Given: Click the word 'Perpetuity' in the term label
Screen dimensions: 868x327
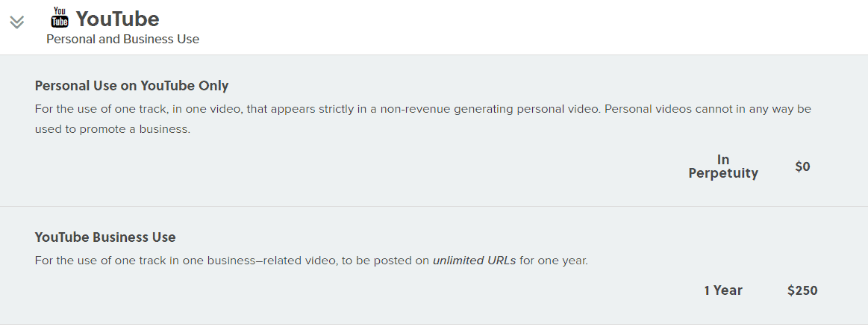Looking at the screenshot, I should [722, 173].
